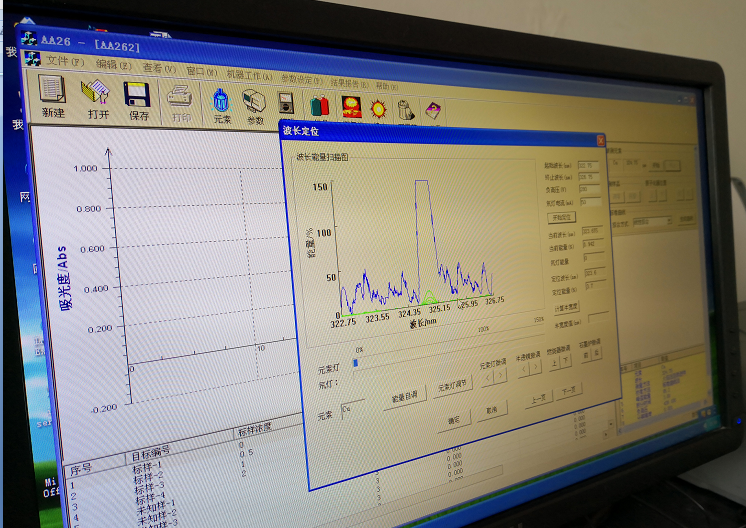Viewport: 746px width, 528px height.
Task: Click the 打开 (Open) toolbar icon
Action: coord(96,91)
